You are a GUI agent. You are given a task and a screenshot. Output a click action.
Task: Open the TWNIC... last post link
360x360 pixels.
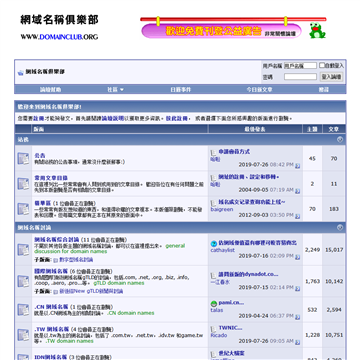(x=230, y=328)
